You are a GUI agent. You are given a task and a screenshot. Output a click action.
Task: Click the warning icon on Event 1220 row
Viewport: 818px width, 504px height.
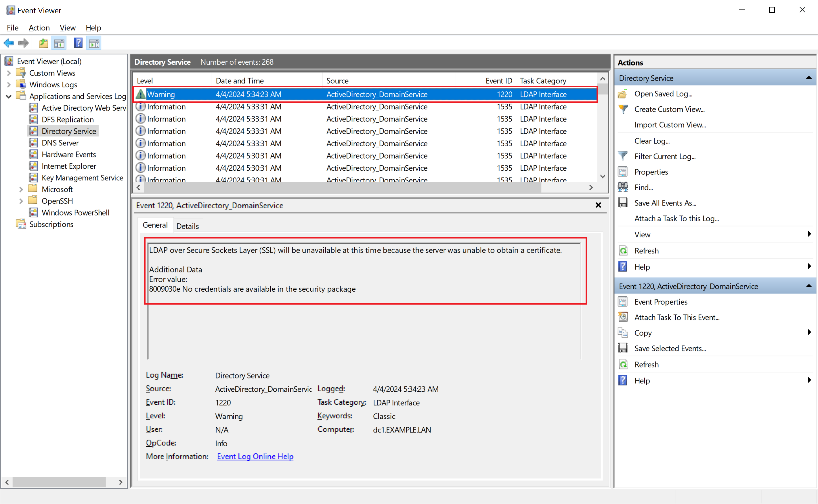141,94
